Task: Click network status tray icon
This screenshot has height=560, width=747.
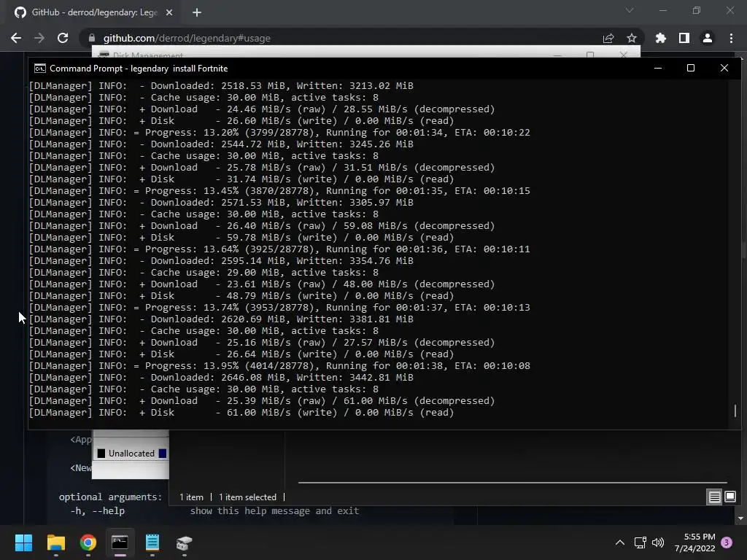Action: (x=640, y=542)
